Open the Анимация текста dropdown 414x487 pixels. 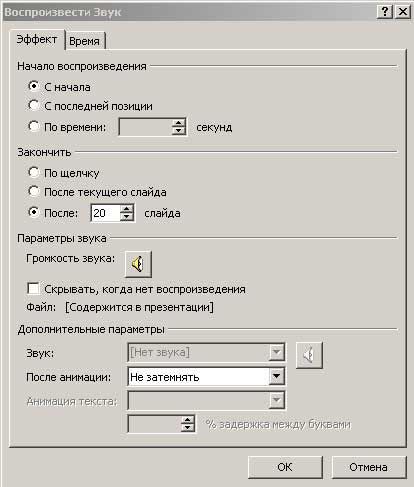tap(276, 400)
